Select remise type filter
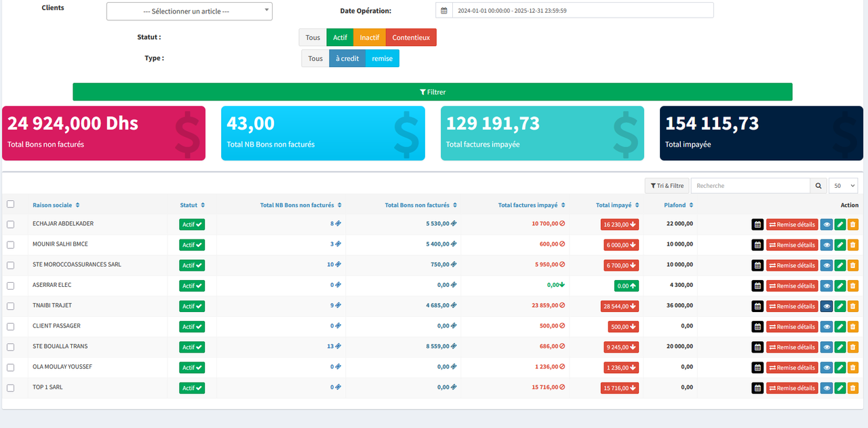Viewport: 868px width, 428px height. (382, 58)
